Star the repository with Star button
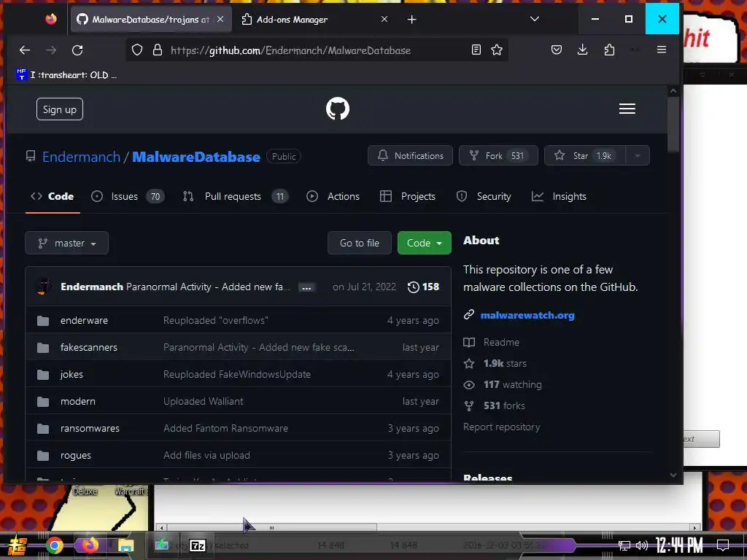 [x=585, y=156]
